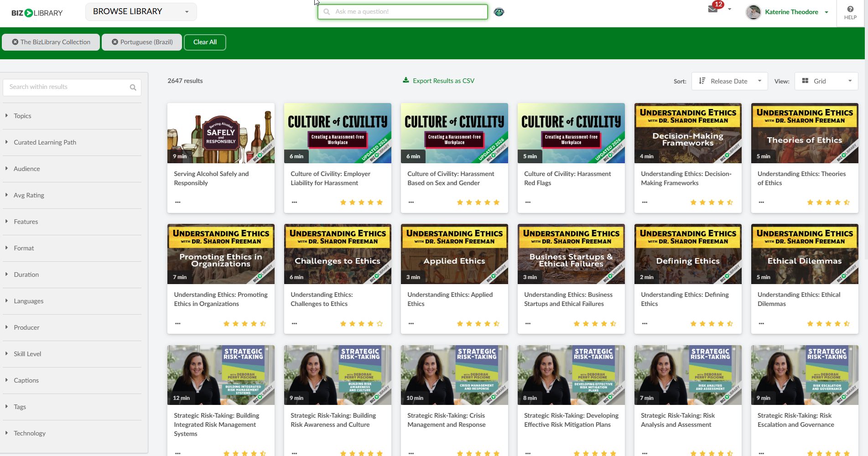
Task: Expand the Producer filter
Action: click(72, 327)
